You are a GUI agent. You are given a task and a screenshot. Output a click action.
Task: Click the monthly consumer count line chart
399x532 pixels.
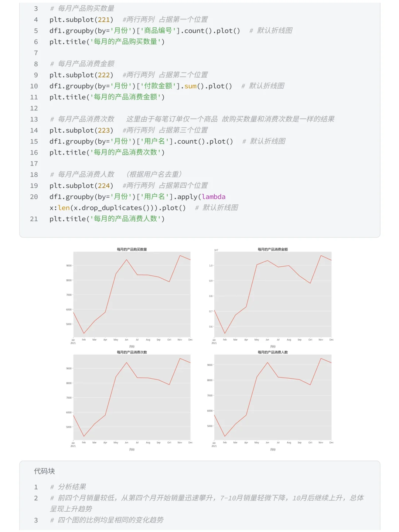pyautogui.click(x=273, y=397)
